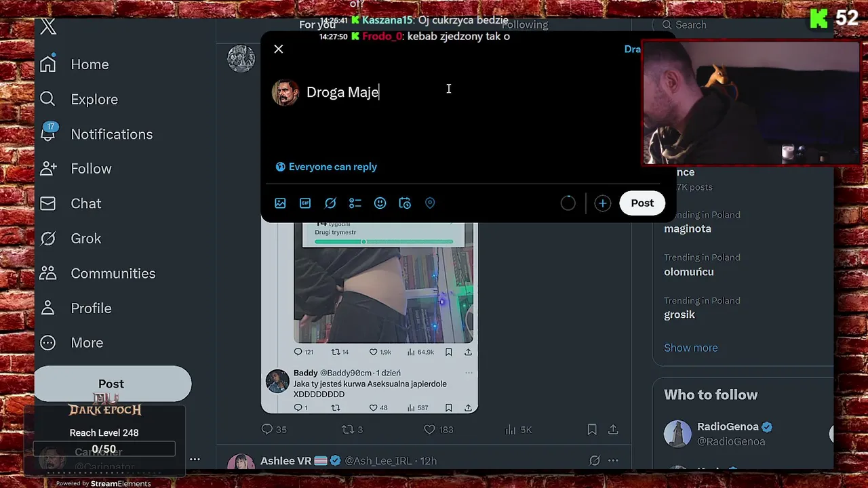Open the Drafts link in composer
The image size is (868, 488).
click(x=632, y=49)
